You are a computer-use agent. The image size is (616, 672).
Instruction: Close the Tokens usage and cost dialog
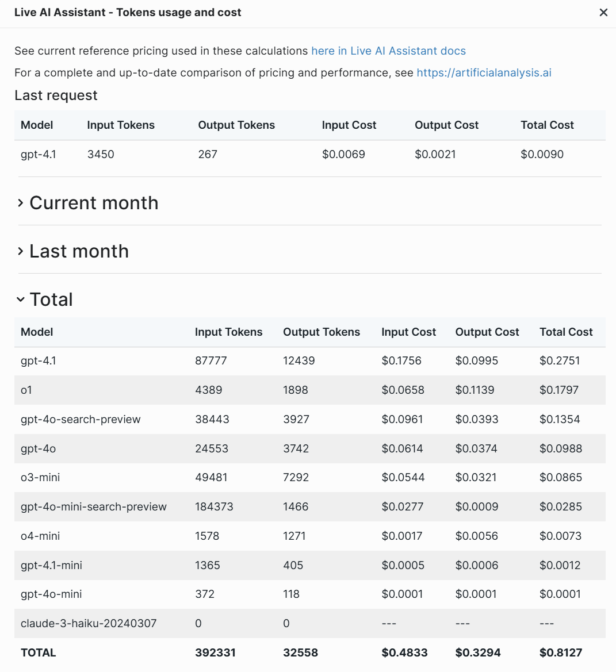pyautogui.click(x=603, y=13)
